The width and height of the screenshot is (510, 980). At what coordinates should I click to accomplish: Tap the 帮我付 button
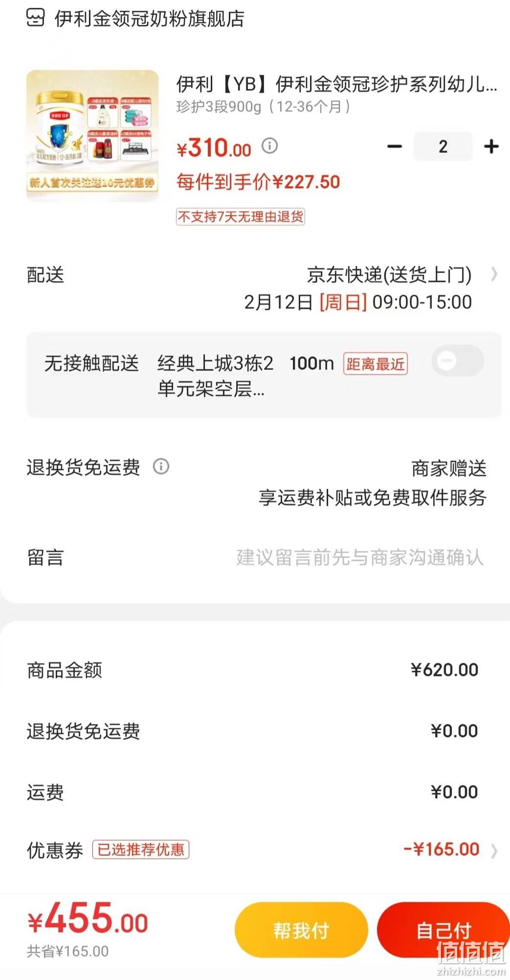pos(301,930)
